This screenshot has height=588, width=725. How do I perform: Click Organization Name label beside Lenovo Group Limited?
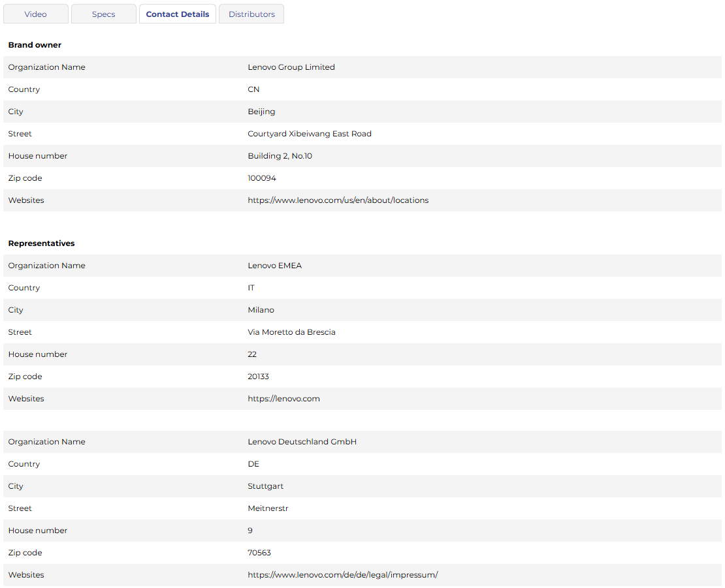[x=46, y=67]
